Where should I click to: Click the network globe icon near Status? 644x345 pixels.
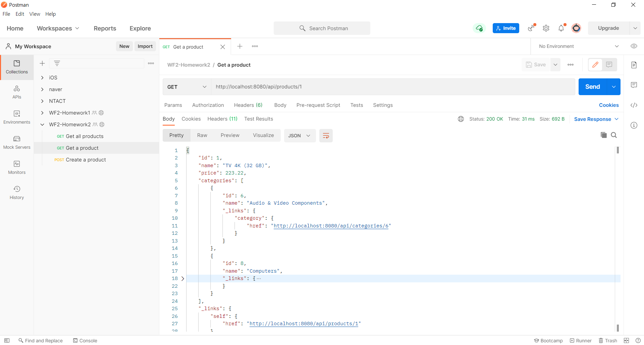pyautogui.click(x=461, y=119)
